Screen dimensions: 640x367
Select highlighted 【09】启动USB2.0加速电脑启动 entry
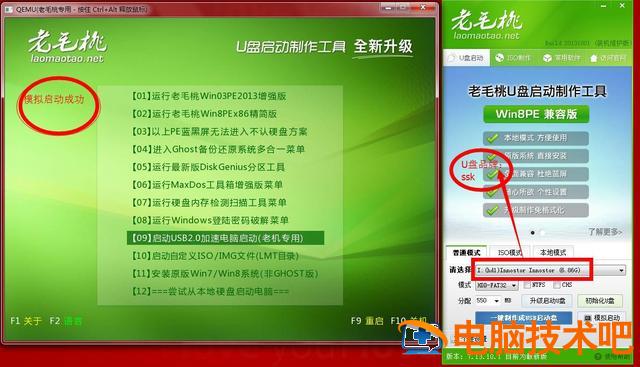pos(225,238)
